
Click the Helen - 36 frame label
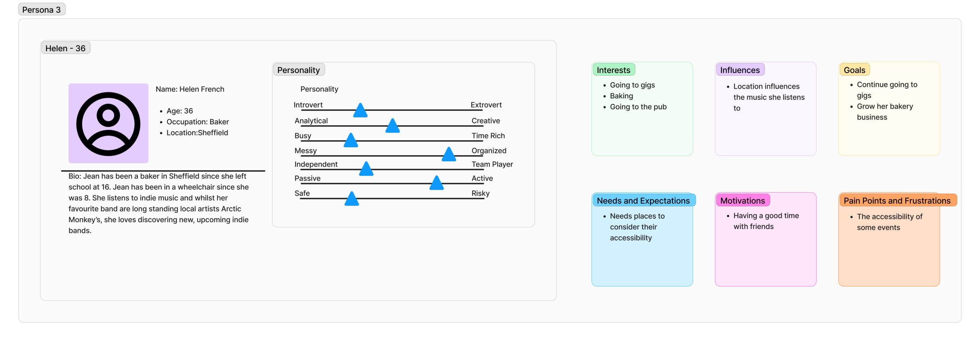(65, 48)
